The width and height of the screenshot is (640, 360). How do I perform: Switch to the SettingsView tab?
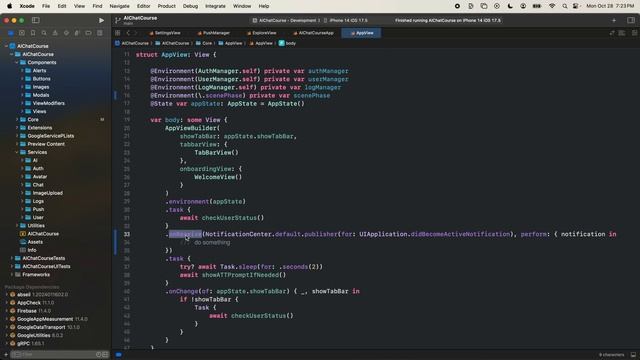click(x=165, y=33)
